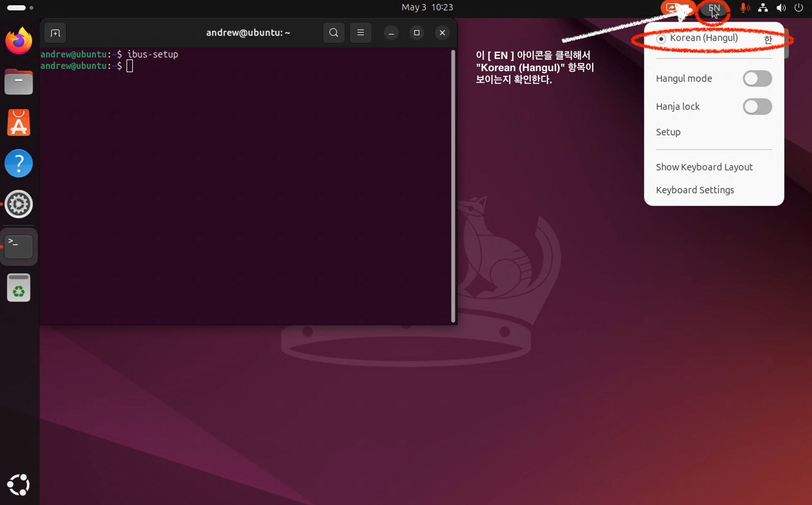Open Settings from the dock
This screenshot has width=812, height=505.
(x=19, y=204)
